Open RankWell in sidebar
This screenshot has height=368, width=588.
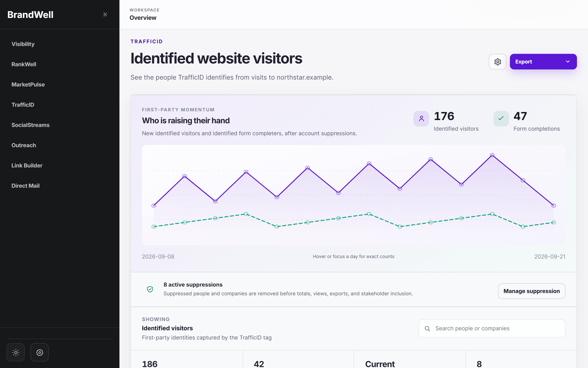pos(24,64)
